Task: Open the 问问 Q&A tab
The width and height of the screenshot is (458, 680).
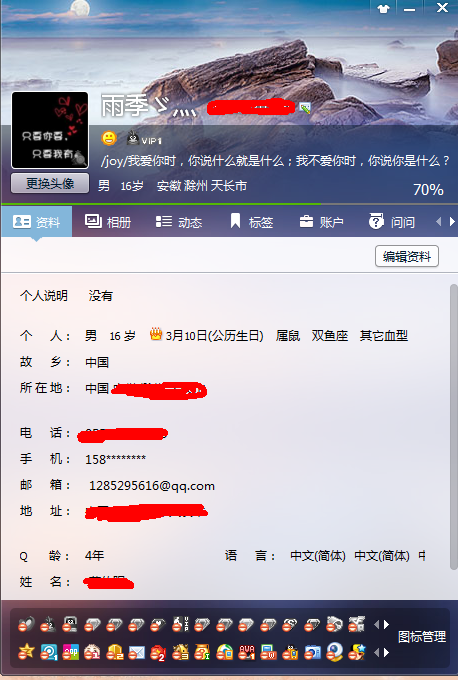Action: [x=392, y=222]
